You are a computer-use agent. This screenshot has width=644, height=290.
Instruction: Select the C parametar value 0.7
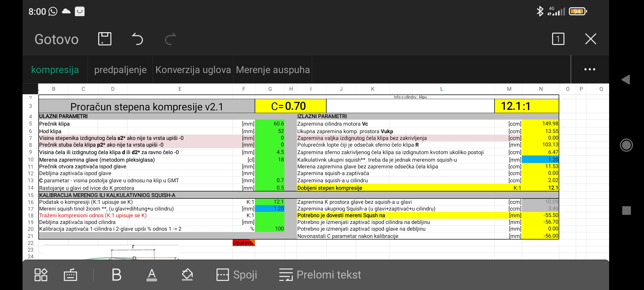(270, 180)
